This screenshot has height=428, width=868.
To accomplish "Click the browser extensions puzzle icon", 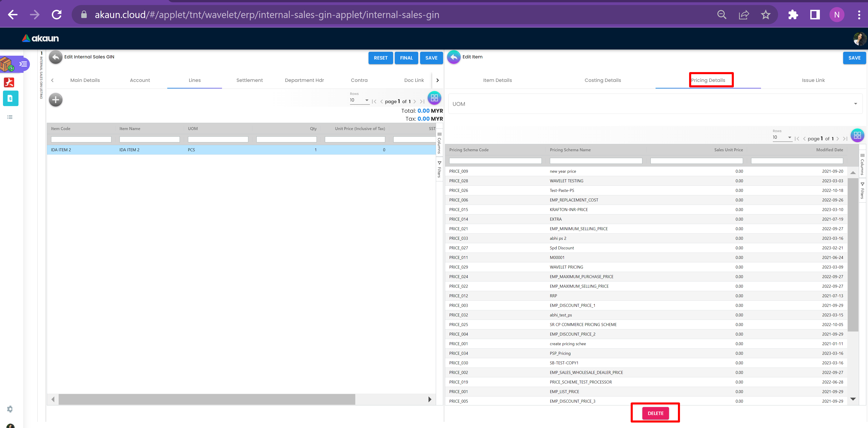I will (x=793, y=15).
